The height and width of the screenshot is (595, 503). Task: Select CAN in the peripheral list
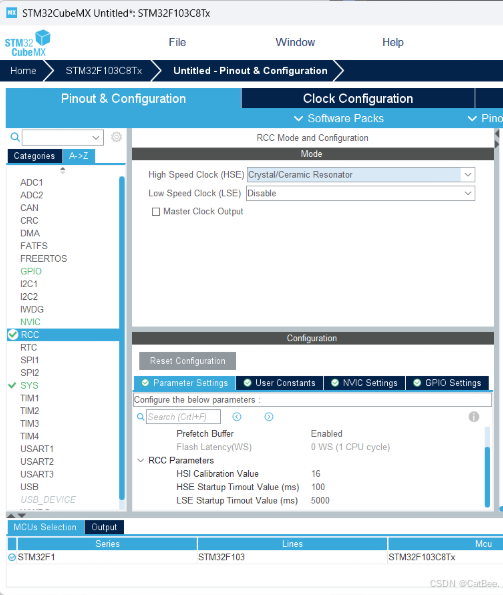coord(29,208)
